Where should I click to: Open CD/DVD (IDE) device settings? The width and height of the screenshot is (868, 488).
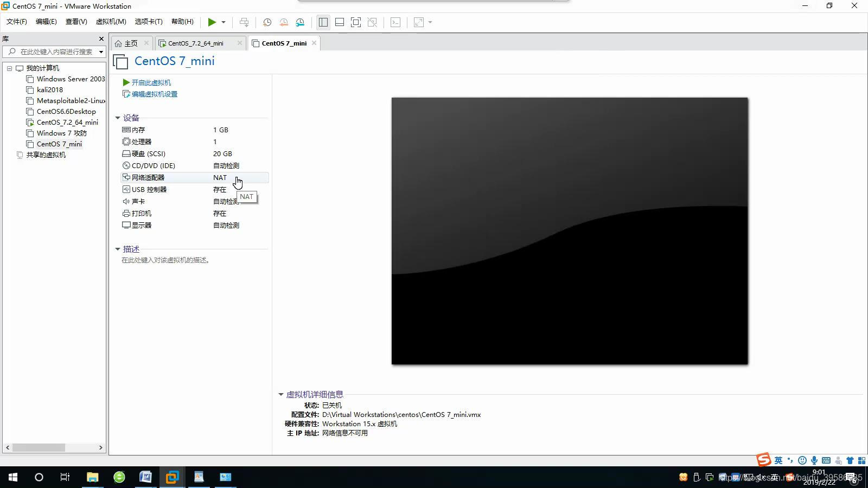click(x=194, y=166)
